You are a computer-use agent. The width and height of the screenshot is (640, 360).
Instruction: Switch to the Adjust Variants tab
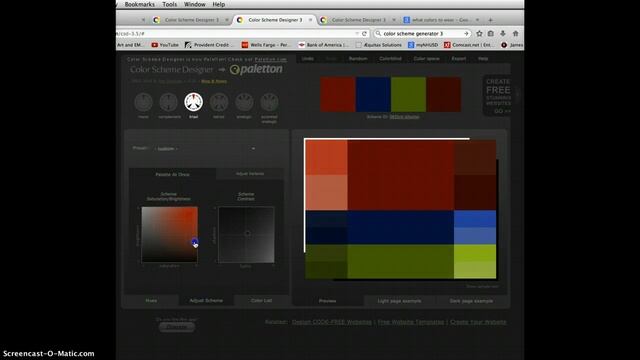250,174
